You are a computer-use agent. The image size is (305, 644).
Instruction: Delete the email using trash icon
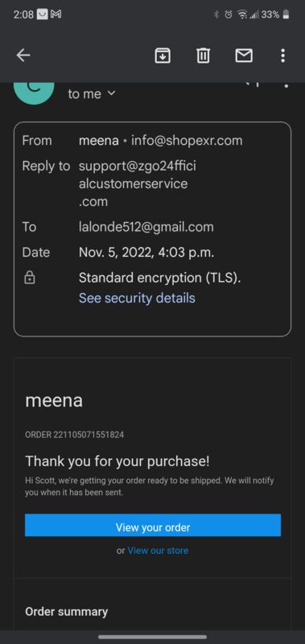(x=203, y=56)
